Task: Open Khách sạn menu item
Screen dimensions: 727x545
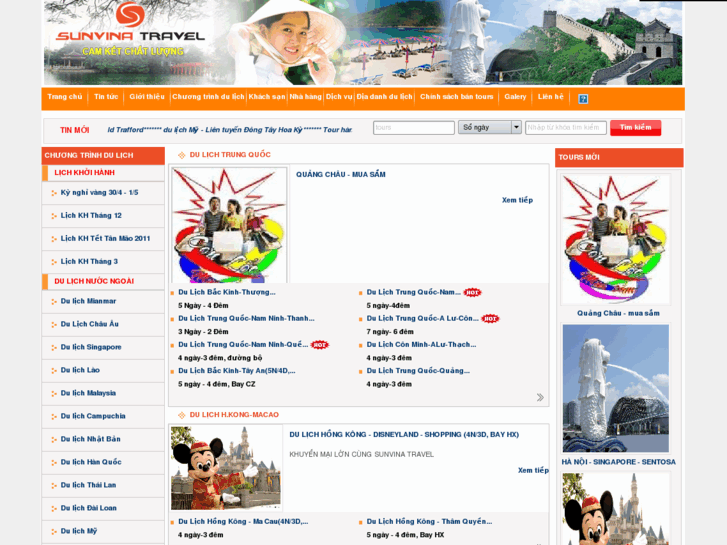Action: pyautogui.click(x=267, y=97)
